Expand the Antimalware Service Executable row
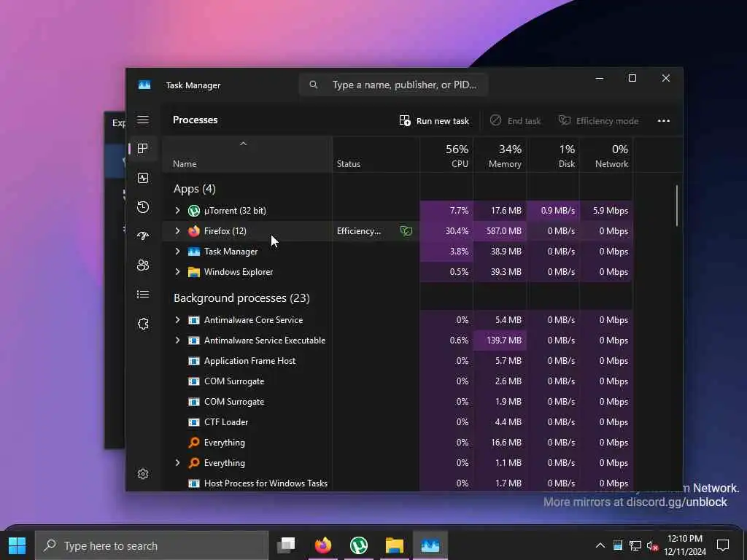This screenshot has width=747, height=560. [178, 341]
